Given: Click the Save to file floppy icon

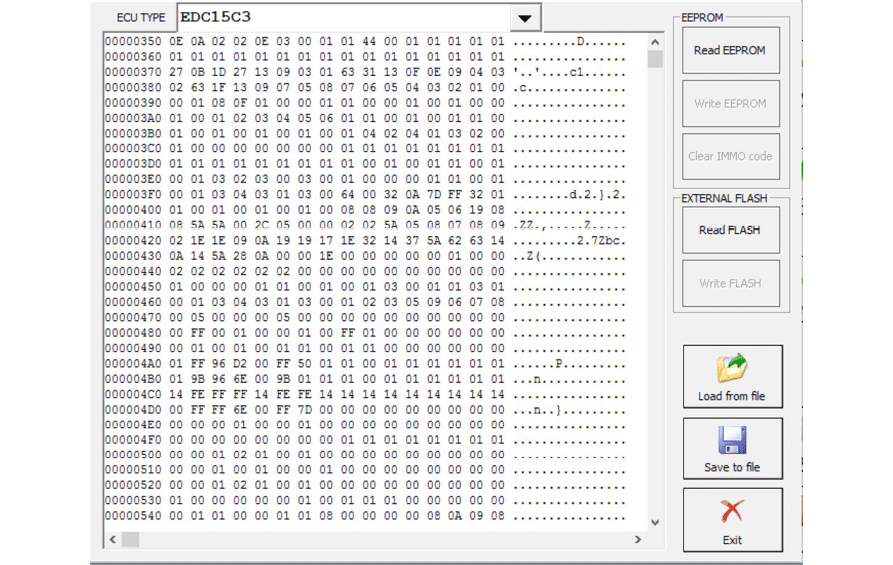Looking at the screenshot, I should click(732, 441).
